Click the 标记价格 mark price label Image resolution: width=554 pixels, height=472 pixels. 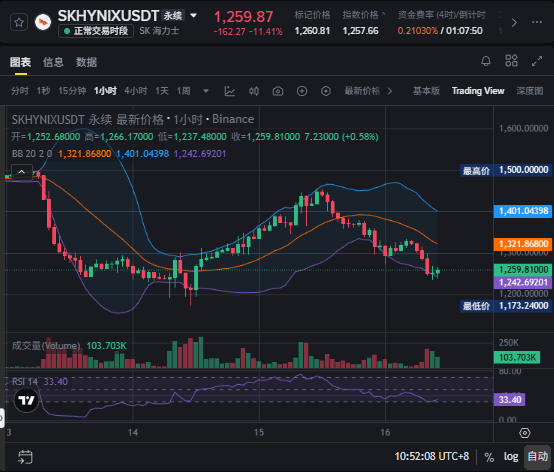coord(312,15)
